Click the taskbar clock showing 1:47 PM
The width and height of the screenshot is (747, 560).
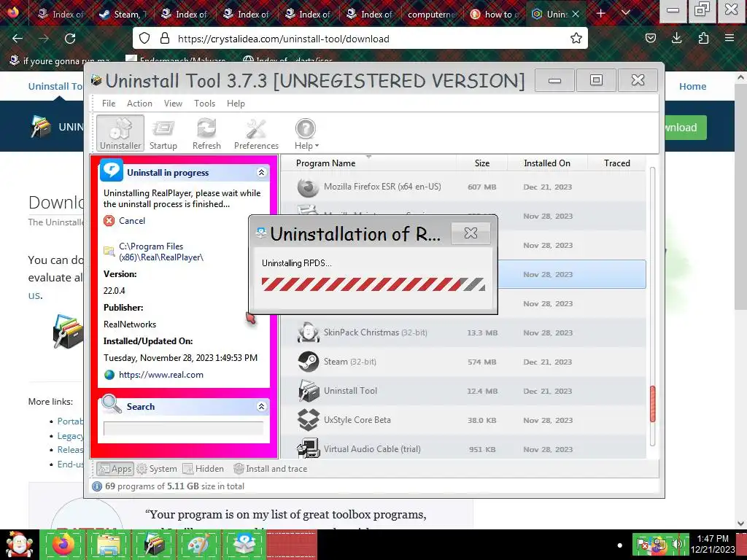[x=713, y=544]
